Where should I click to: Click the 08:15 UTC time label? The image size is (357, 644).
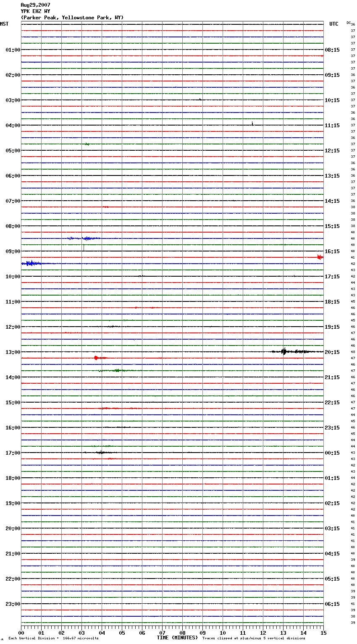tap(332, 50)
